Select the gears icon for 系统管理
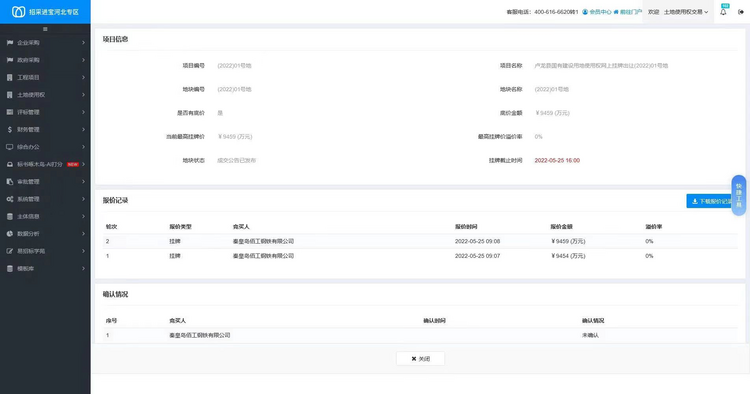Image resolution: width=750 pixels, height=394 pixels. 10,199
